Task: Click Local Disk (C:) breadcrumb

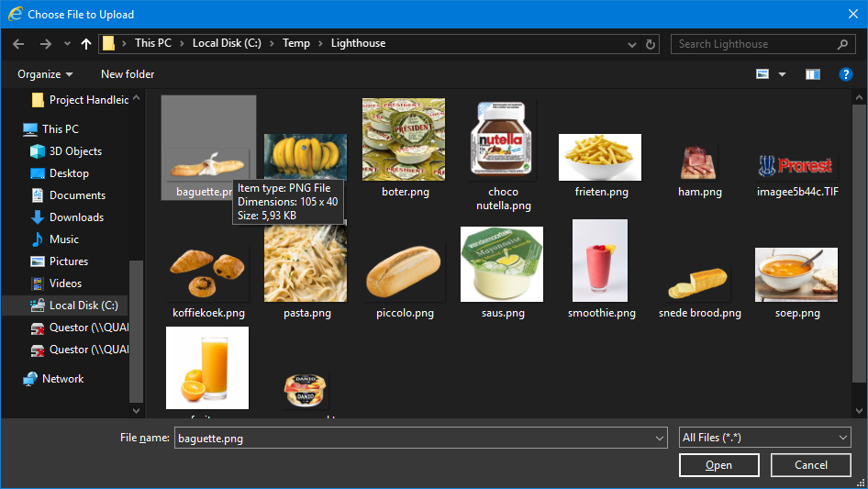Action: [227, 43]
